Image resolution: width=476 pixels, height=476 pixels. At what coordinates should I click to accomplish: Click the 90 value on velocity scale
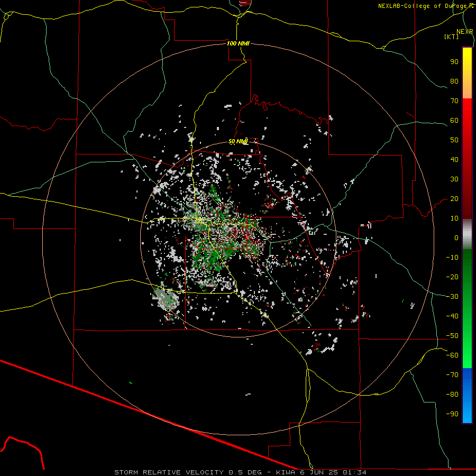(x=454, y=62)
